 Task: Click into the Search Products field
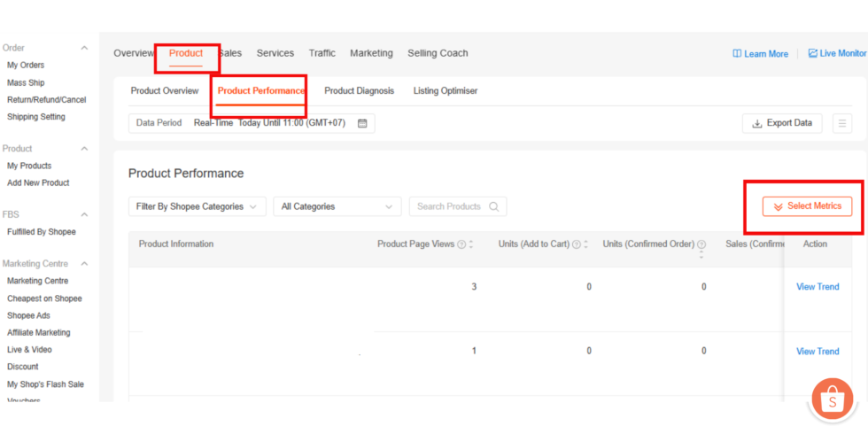click(x=458, y=206)
